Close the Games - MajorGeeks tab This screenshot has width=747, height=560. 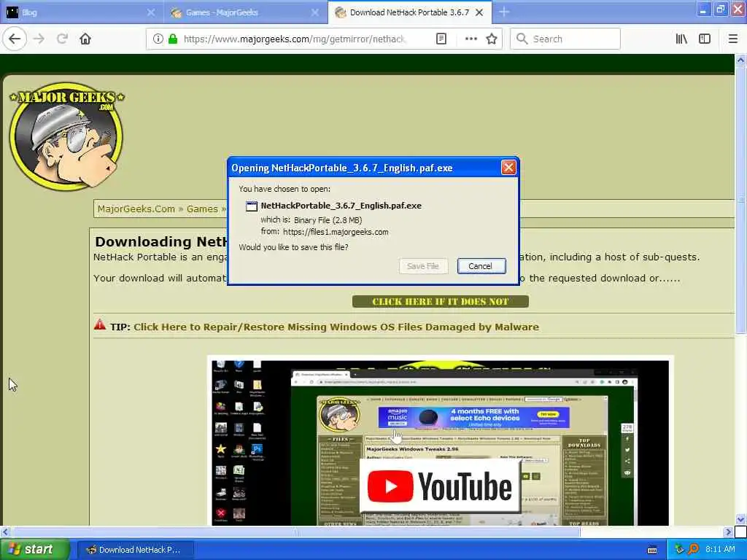(x=315, y=12)
